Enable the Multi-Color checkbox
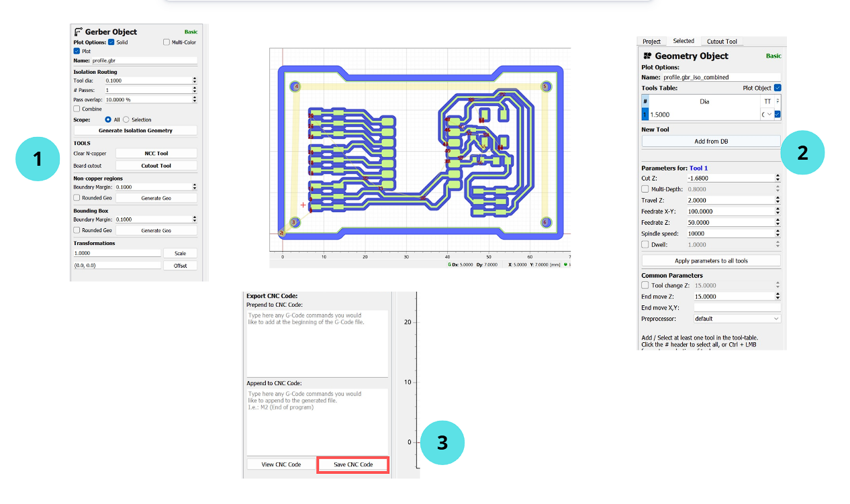 pyautogui.click(x=167, y=42)
